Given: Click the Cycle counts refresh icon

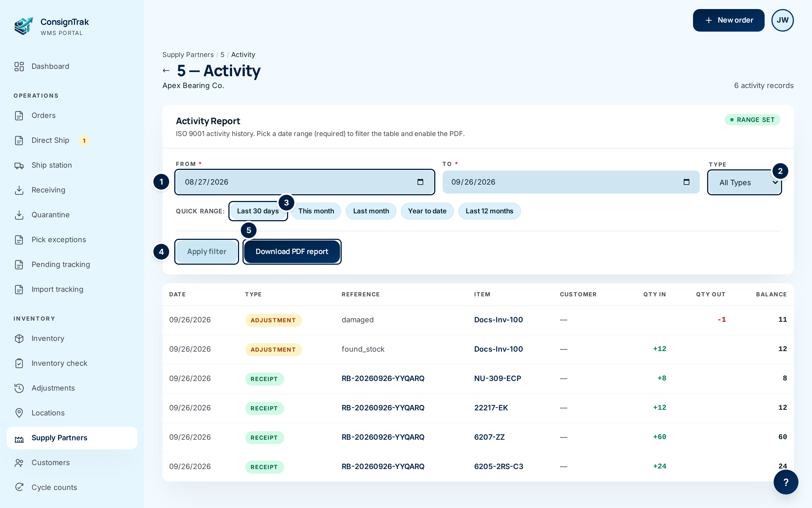Looking at the screenshot, I should click(x=19, y=487).
